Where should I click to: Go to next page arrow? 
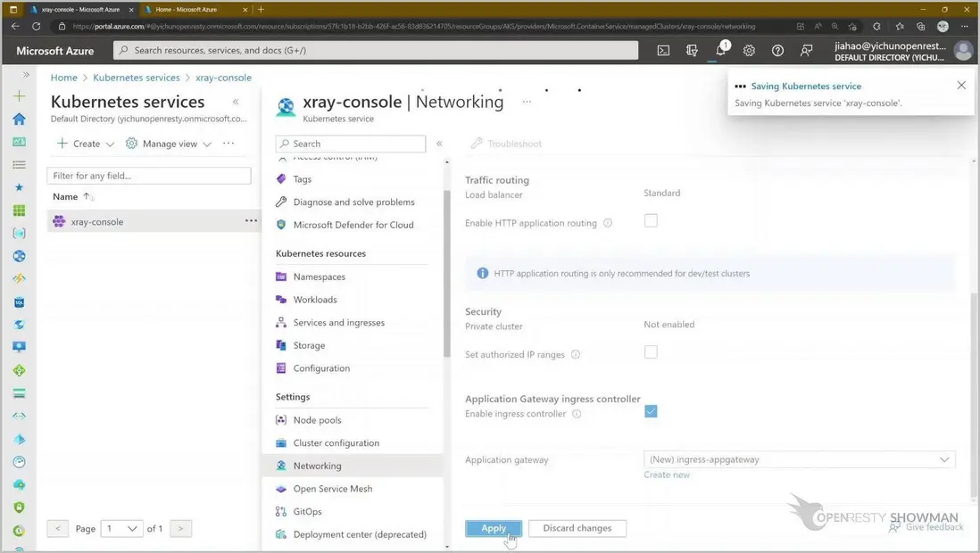180,529
